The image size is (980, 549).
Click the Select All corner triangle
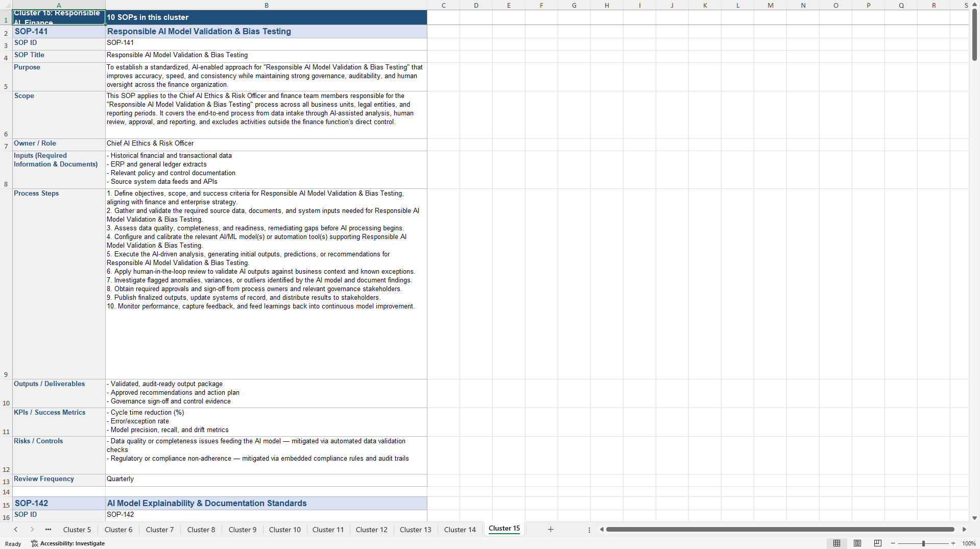6,5
